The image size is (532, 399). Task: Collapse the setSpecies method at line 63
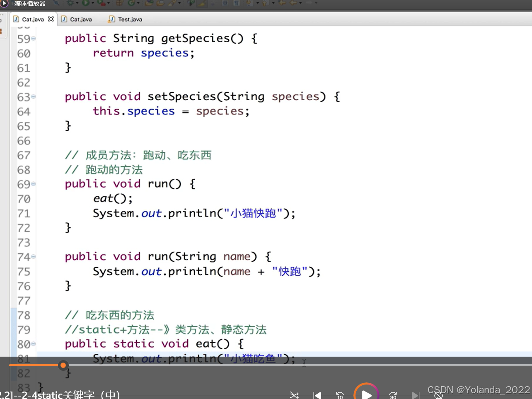click(34, 96)
